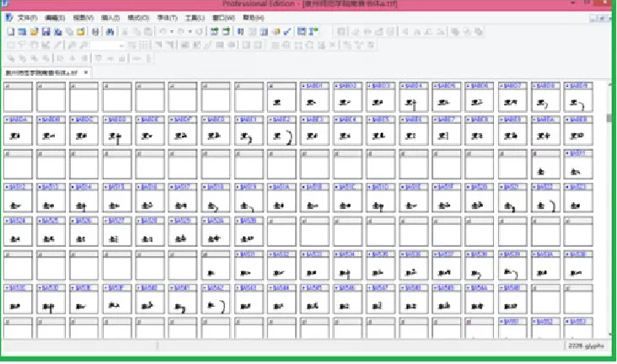Click the vertical scrollbar thumb
The height and width of the screenshot is (364, 617).
609,118
